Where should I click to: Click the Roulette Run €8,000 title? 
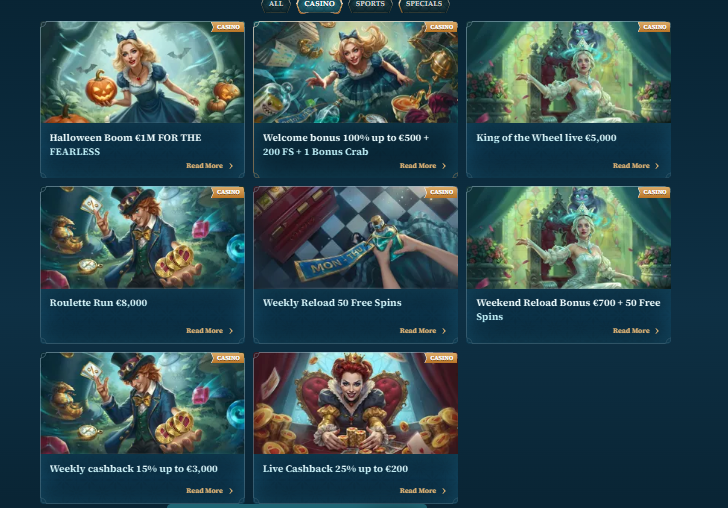pos(98,303)
